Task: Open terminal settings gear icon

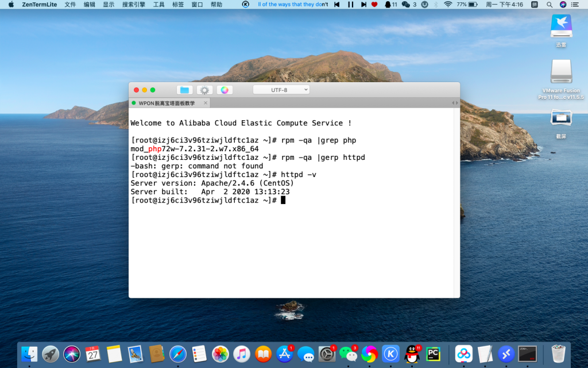Action: [x=204, y=90]
